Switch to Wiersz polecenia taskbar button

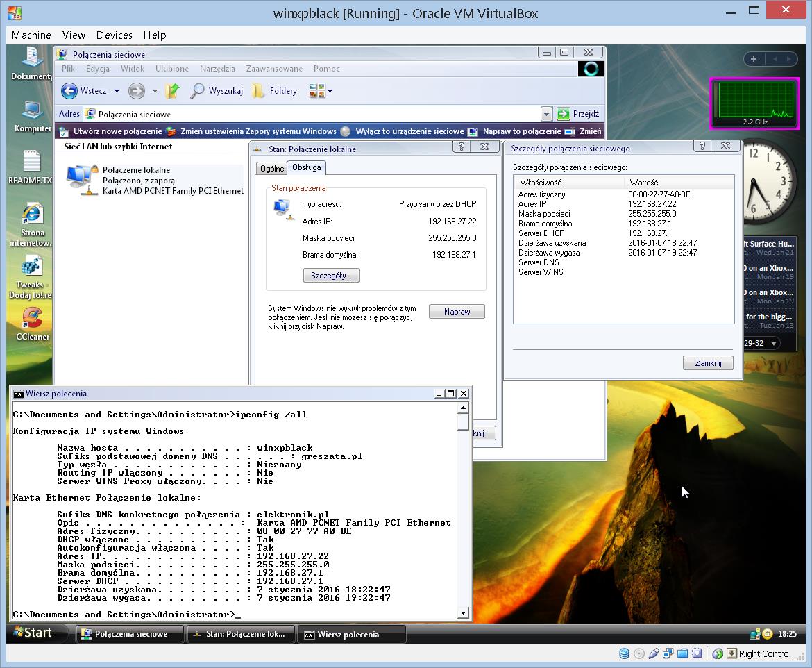tap(352, 634)
